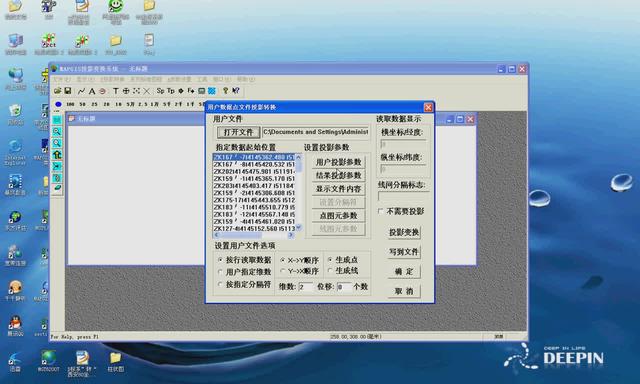
Task: Select the 用户指定维数 radio button
Action: (x=220, y=272)
